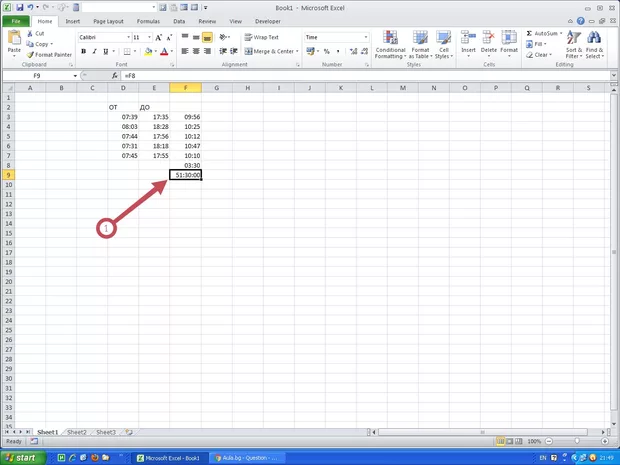Click the Cut scissors icon
This screenshot has height=465, width=620.
pos(30,34)
